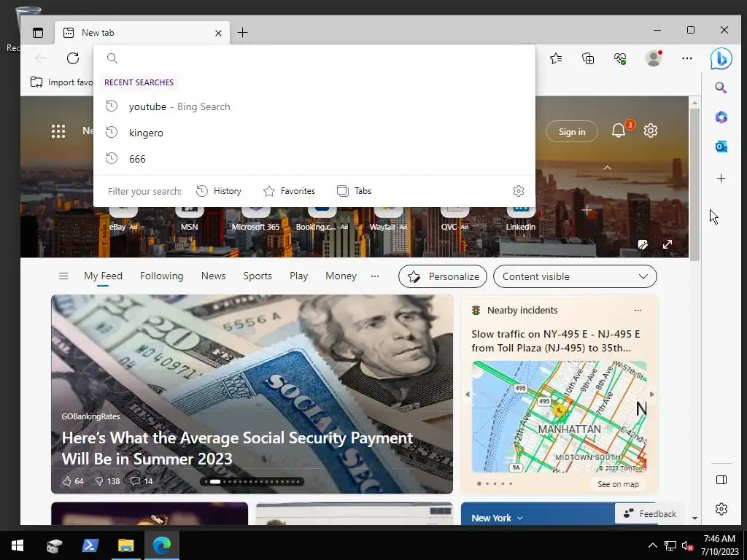Image resolution: width=747 pixels, height=560 pixels.
Task: Open sidebar settings gear icon
Action: click(721, 509)
